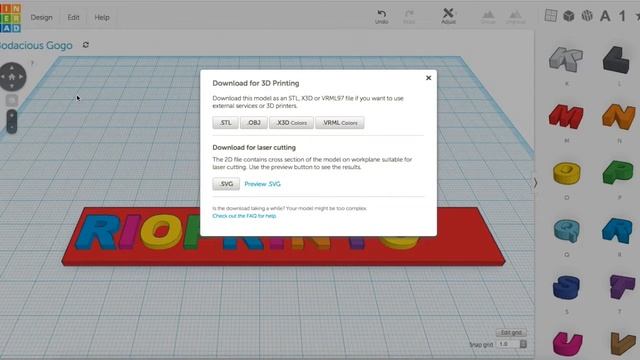Screen dimensions: 640x360
Task: Open the Design menu
Action: (x=41, y=18)
